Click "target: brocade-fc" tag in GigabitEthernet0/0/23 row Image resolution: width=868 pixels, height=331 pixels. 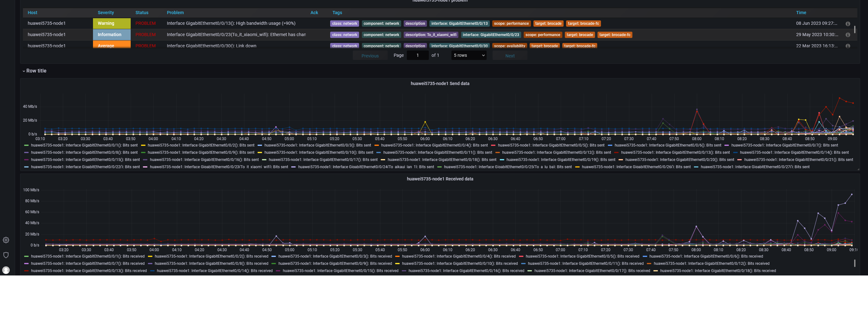pyautogui.click(x=614, y=35)
